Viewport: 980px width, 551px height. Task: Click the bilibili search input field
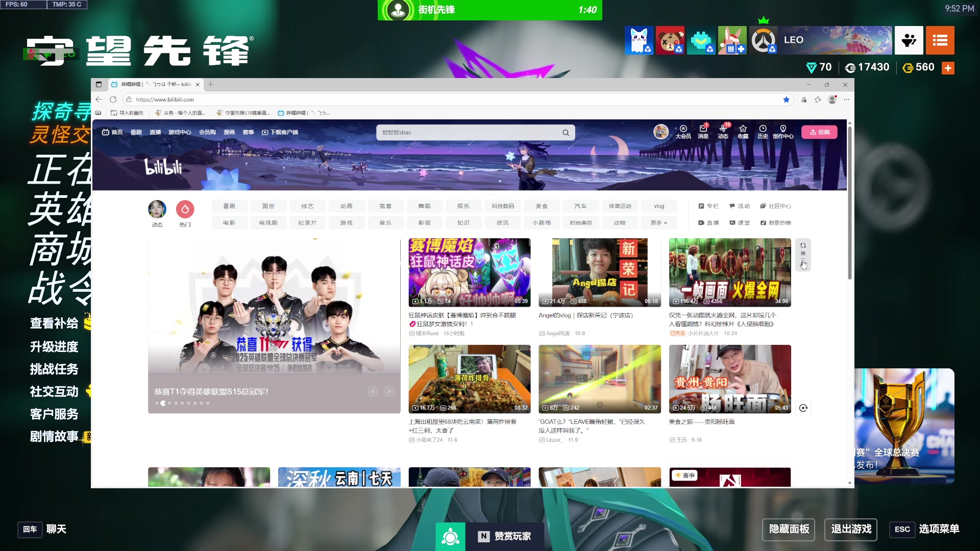click(470, 133)
